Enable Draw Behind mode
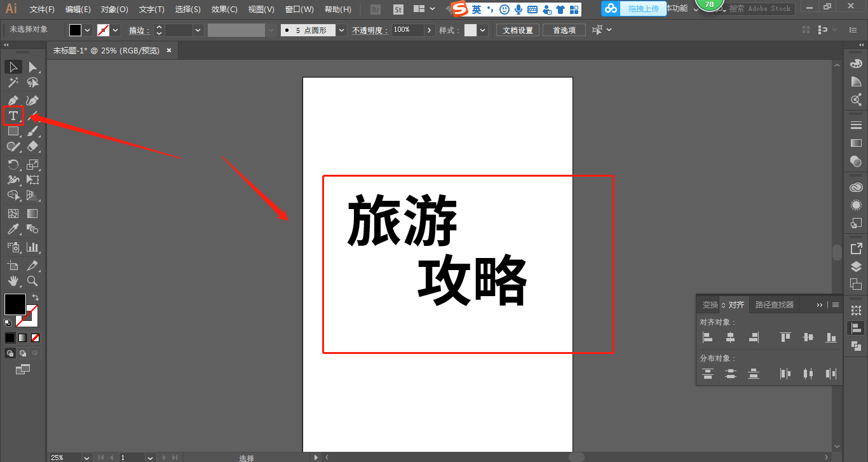868x462 pixels. (23, 353)
